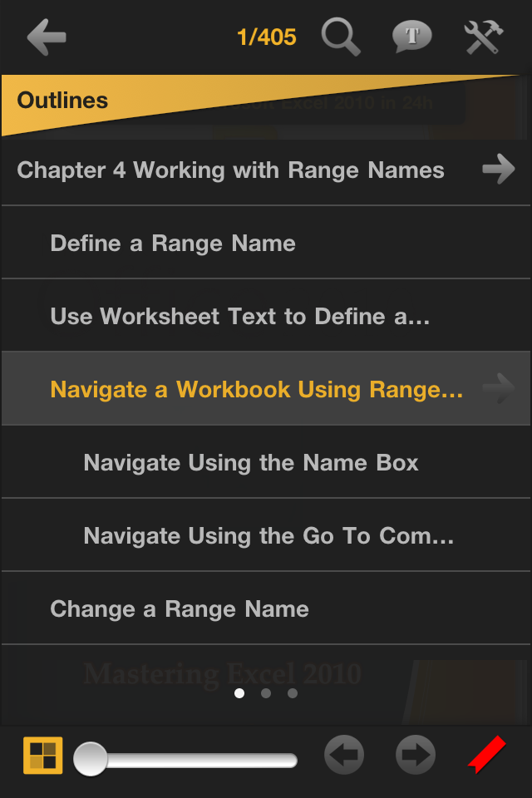Expand Chapter 4 Working with Range Names arrow
Image resolution: width=532 pixels, height=798 pixels.
[x=499, y=169]
